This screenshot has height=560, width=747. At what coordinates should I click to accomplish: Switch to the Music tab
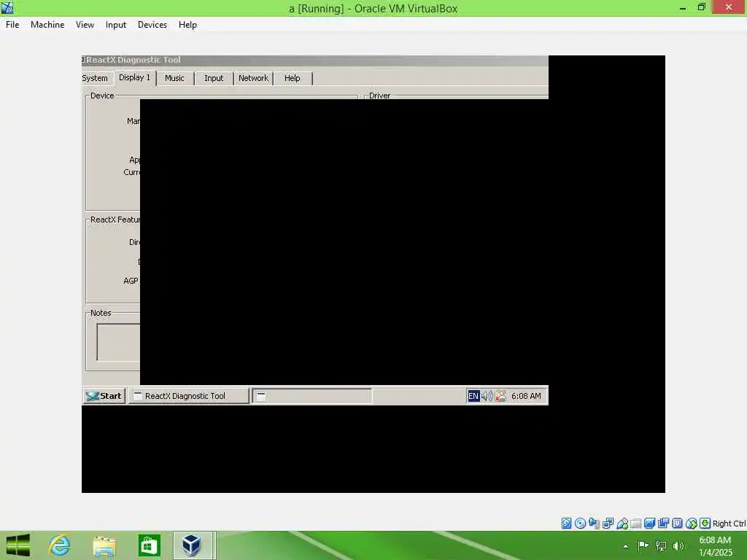click(x=174, y=78)
